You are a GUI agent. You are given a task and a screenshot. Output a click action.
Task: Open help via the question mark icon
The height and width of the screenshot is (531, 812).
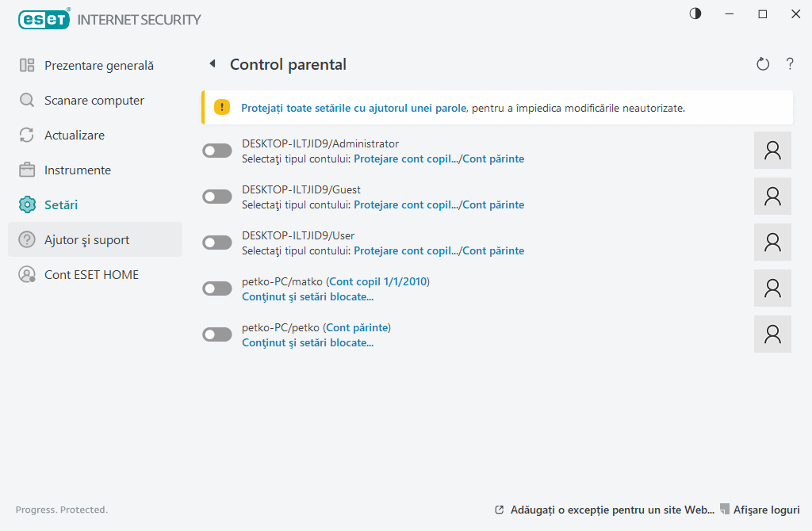790,64
